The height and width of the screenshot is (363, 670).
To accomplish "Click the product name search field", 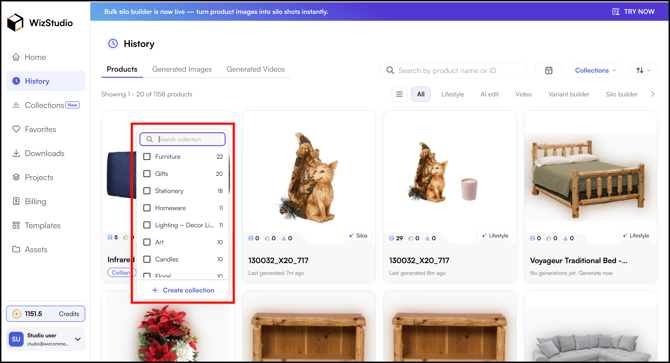I will [x=453, y=70].
